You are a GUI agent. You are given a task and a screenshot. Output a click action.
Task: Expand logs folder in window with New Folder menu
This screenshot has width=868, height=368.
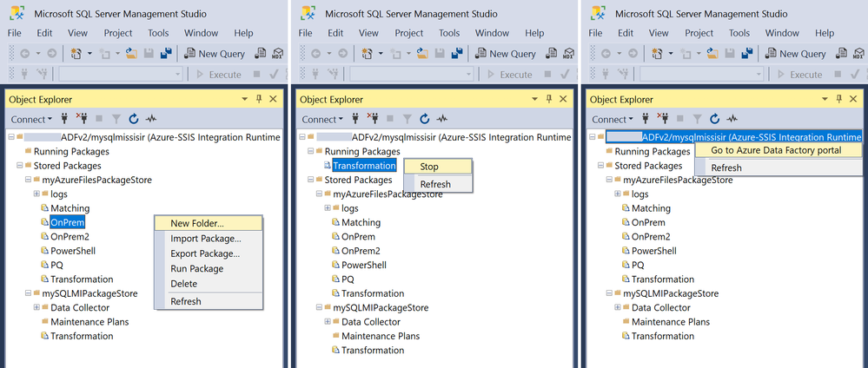[36, 194]
